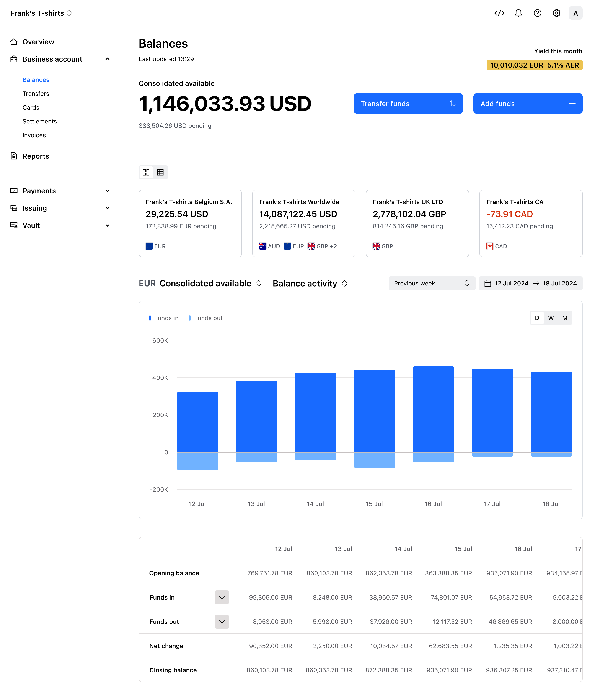Set chart granularity to daily D

(x=537, y=318)
